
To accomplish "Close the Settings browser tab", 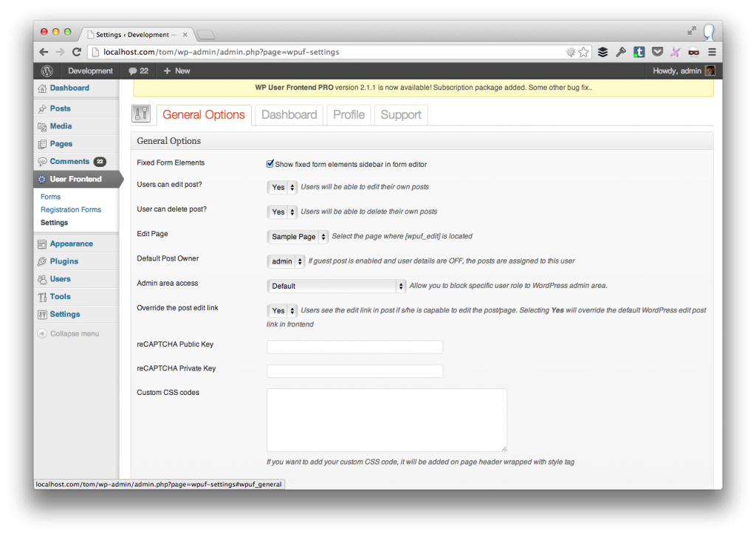I will (x=185, y=35).
